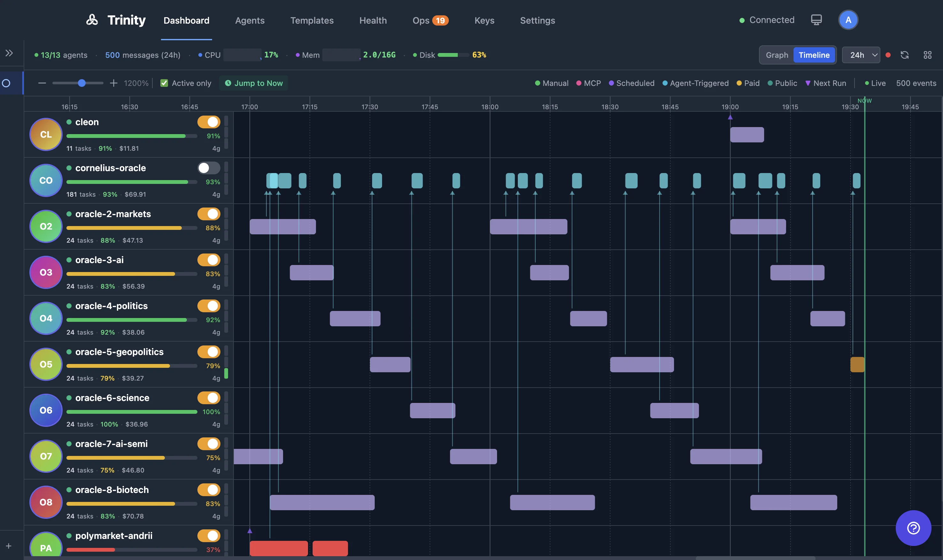This screenshot has width=943, height=560.
Task: Adjust the timeline zoom slider handle
Action: (x=81, y=83)
